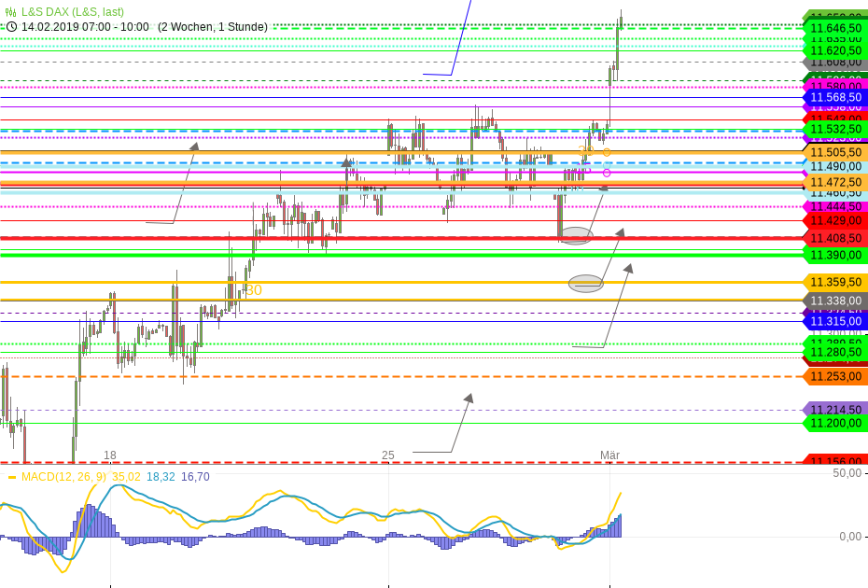Click the yellow dash MACD legend icon

11,477
